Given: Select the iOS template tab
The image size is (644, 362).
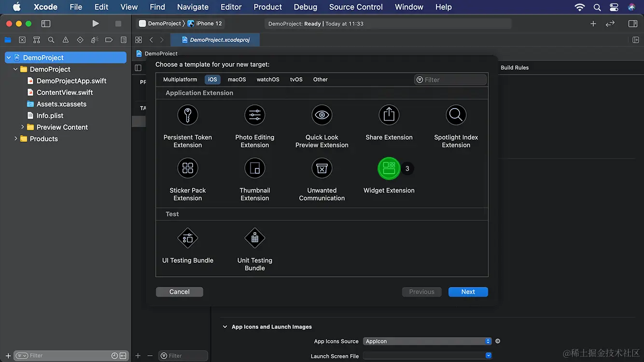Looking at the screenshot, I should point(212,79).
